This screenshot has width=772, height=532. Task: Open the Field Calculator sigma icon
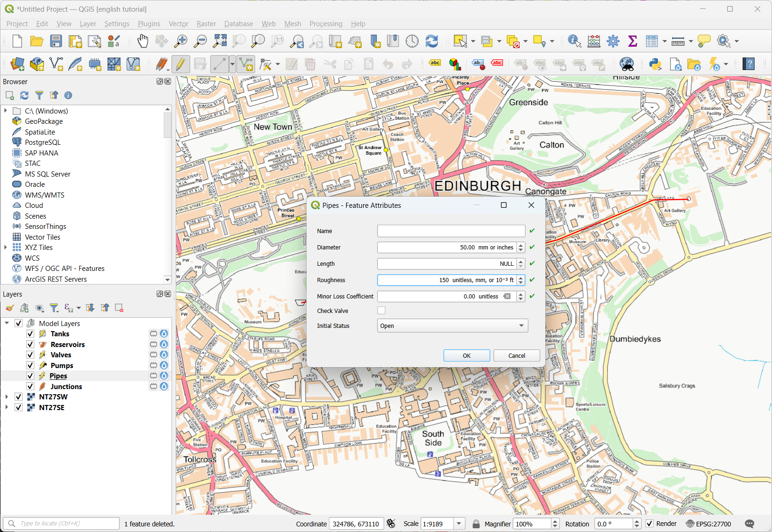click(633, 41)
